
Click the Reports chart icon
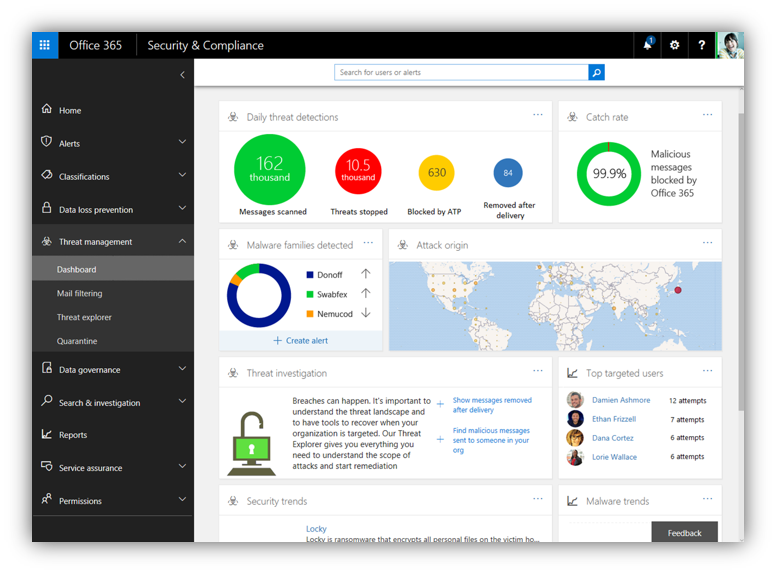click(46, 435)
